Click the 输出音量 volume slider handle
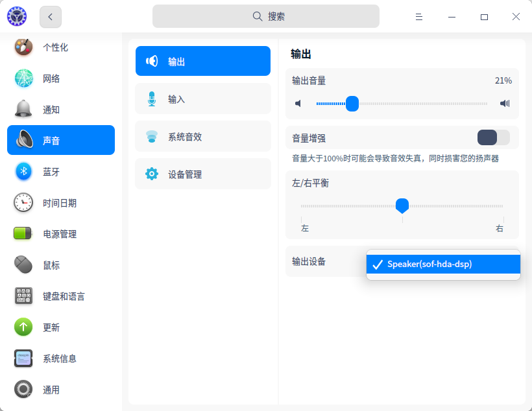The image size is (532, 411). pos(352,104)
